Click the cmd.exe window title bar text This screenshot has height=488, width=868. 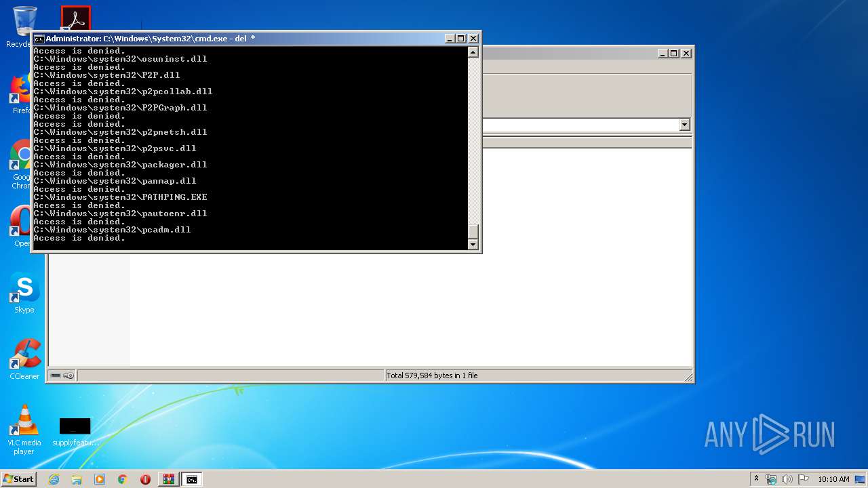click(x=151, y=39)
